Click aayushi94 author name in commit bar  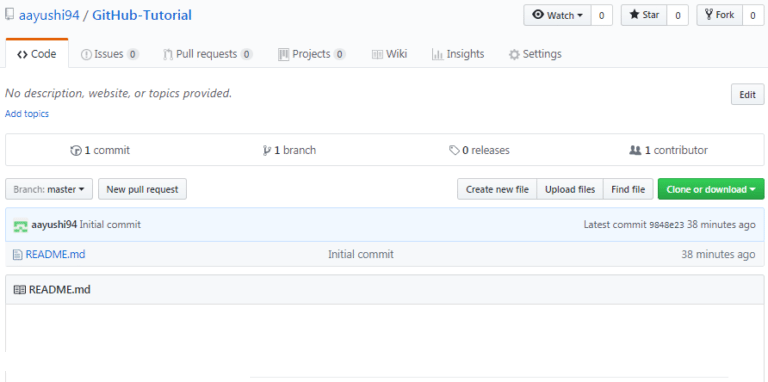[54, 225]
